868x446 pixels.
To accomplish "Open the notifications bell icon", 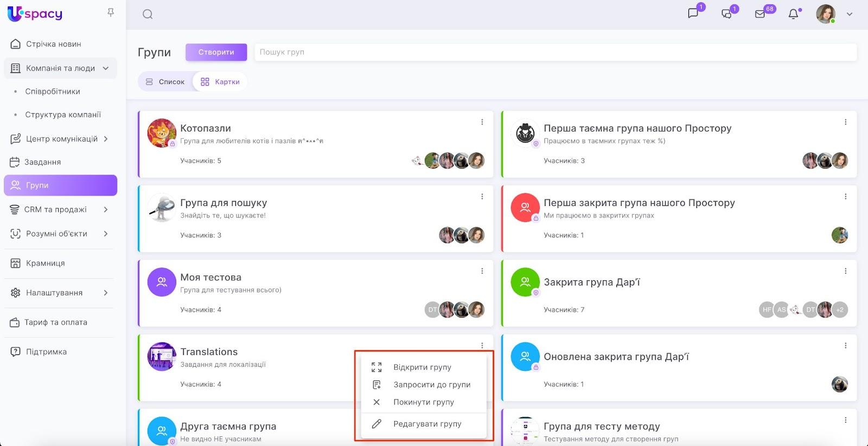I will tap(793, 14).
